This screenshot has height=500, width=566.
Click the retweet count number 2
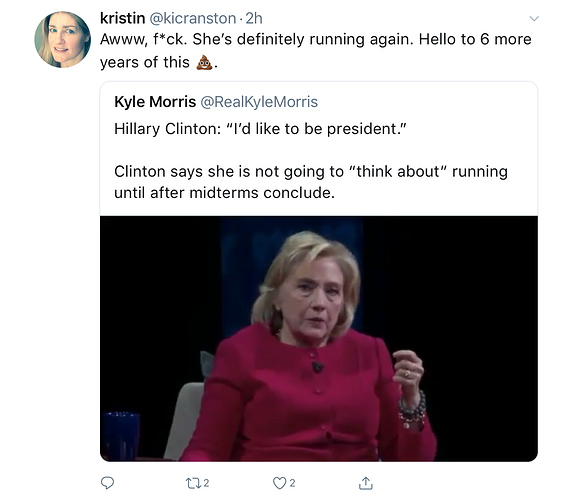point(206,483)
